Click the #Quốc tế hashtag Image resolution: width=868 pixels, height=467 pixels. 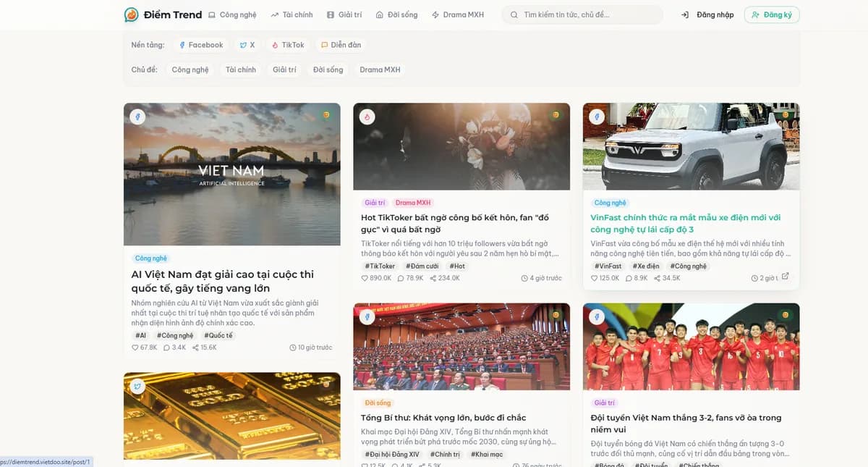pyautogui.click(x=218, y=336)
